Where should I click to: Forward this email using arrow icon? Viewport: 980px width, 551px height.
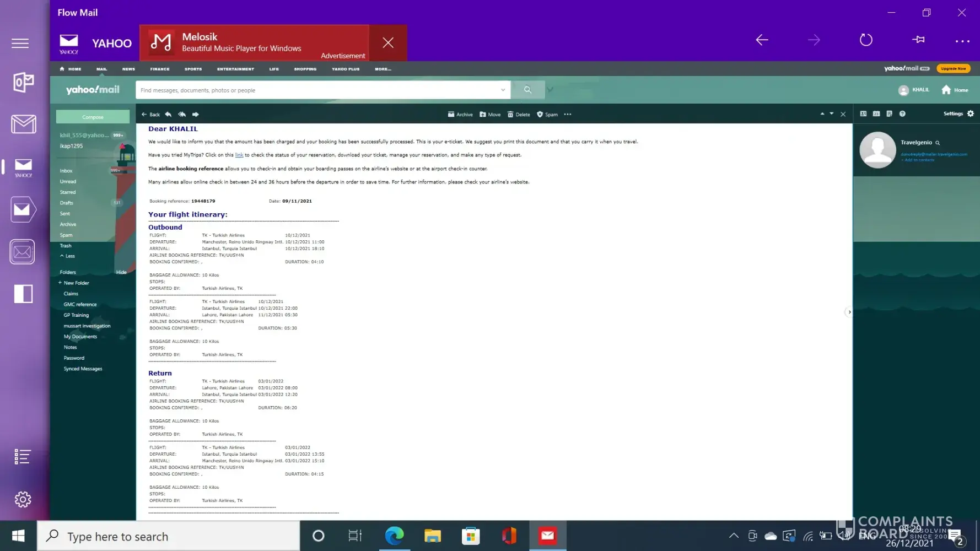point(196,115)
